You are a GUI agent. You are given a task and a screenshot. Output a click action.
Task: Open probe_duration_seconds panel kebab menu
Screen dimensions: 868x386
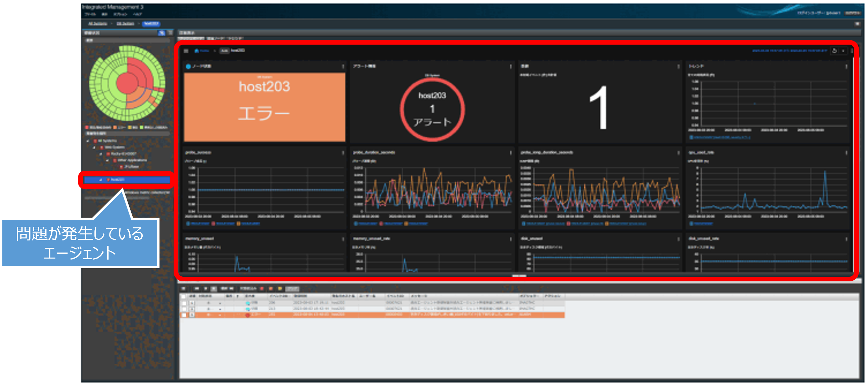pos(510,153)
